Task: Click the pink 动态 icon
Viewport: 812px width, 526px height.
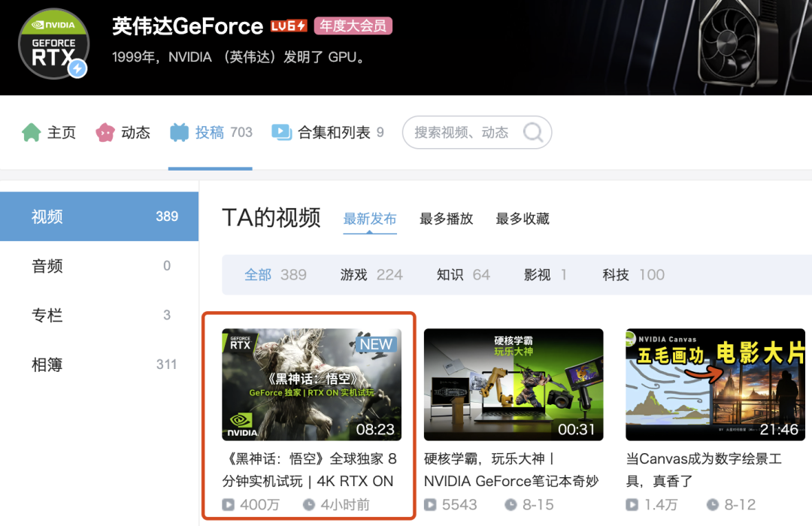Action: click(x=105, y=133)
